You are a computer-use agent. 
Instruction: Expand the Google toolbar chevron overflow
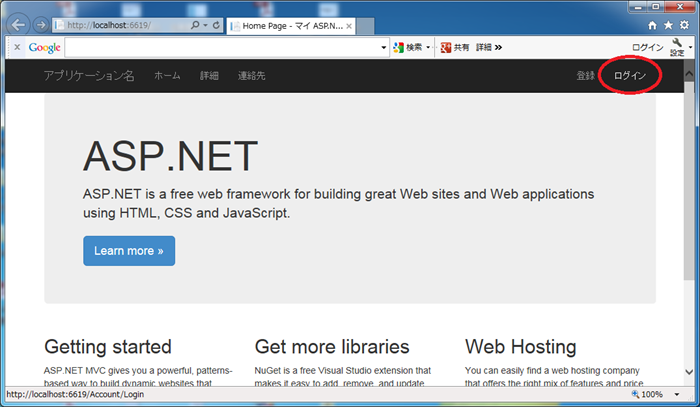click(498, 47)
